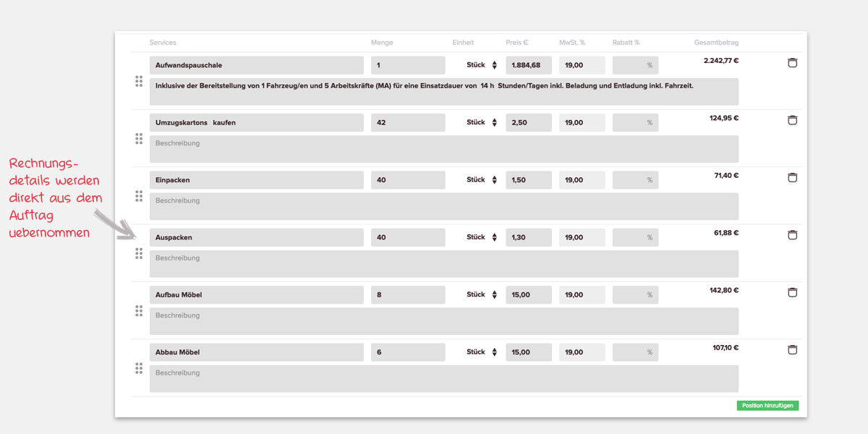The width and height of the screenshot is (868, 434).
Task: Click the Beschreibung field under Auspacken
Action: (x=444, y=264)
